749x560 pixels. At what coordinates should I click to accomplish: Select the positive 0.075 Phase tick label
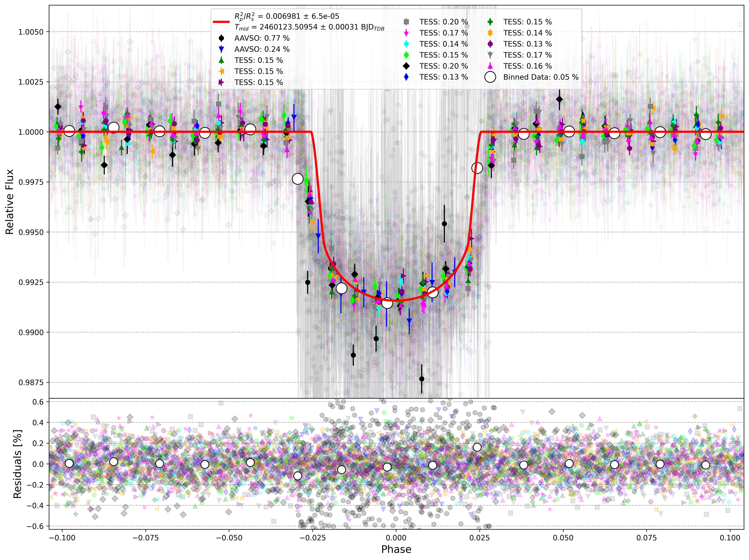coord(647,538)
